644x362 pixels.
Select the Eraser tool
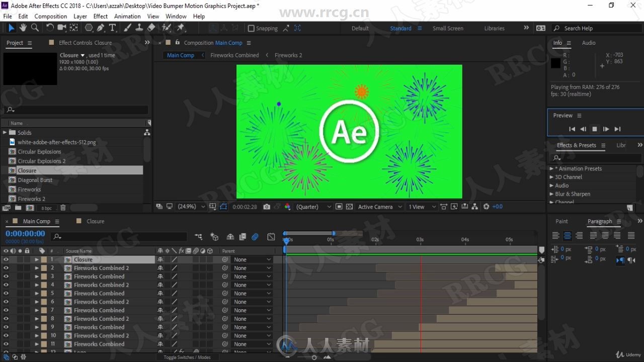[x=151, y=28]
